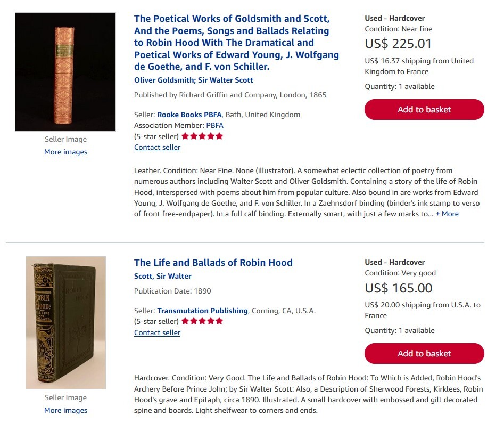Click author link Scott, Sir Walter
Viewport: 504px width, 431px height.
(162, 276)
